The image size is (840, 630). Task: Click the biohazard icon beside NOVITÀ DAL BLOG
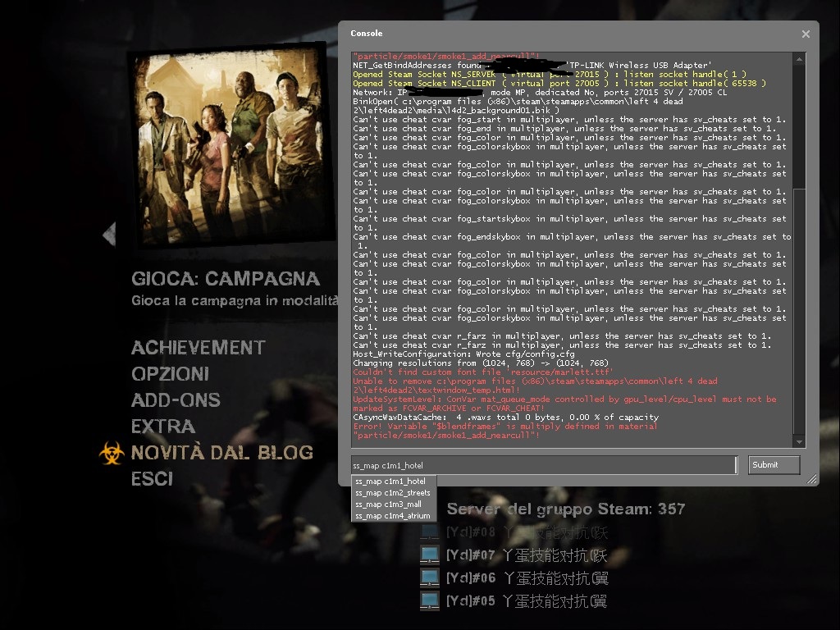112,453
